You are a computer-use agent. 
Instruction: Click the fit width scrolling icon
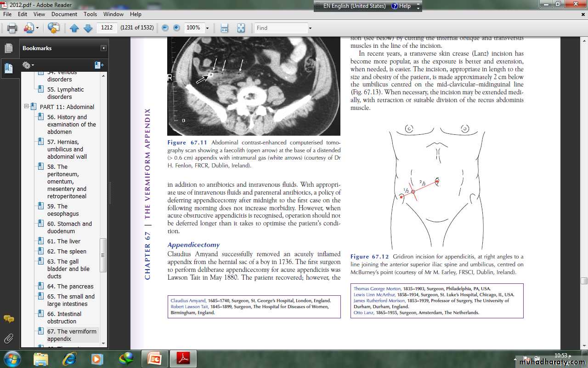[x=224, y=28]
